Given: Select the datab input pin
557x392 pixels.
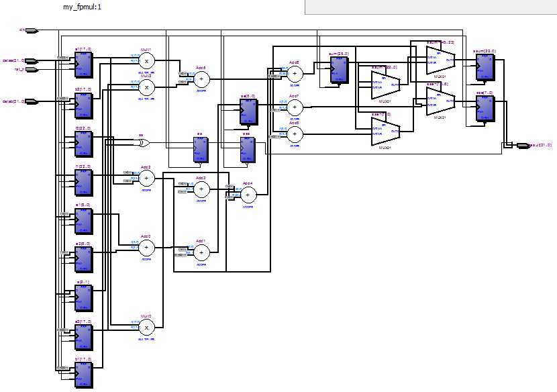Looking at the screenshot, I should [x=32, y=101].
